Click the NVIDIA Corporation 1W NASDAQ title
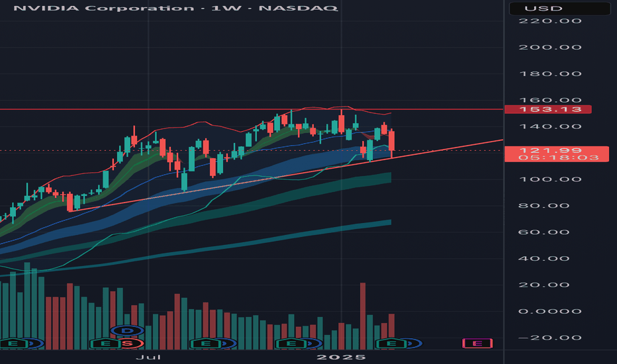This screenshot has width=617, height=364. click(175, 8)
